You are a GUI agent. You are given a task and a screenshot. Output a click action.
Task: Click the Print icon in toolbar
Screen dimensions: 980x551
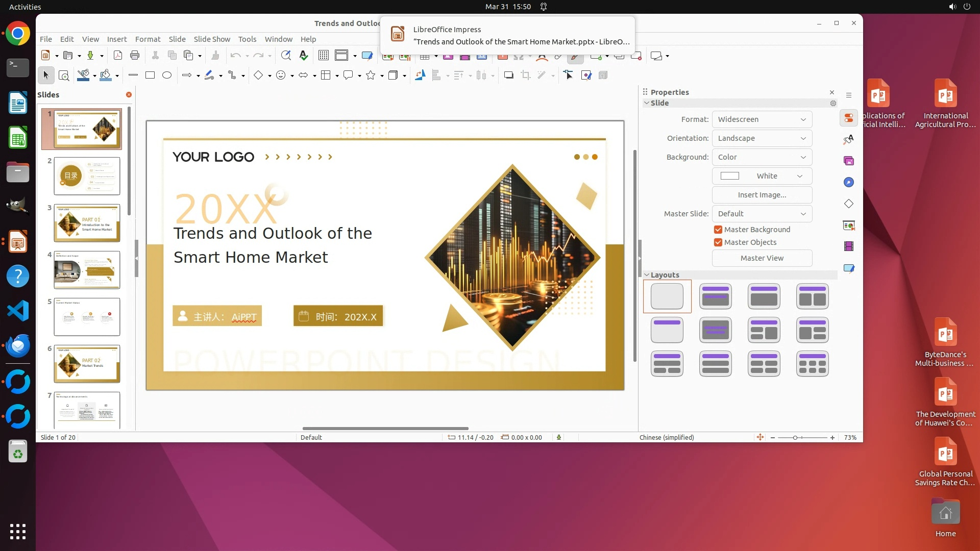pos(135,56)
